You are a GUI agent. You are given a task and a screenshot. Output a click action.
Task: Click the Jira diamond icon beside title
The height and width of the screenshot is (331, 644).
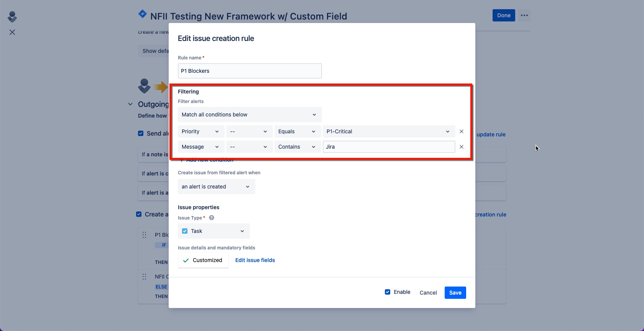click(143, 14)
